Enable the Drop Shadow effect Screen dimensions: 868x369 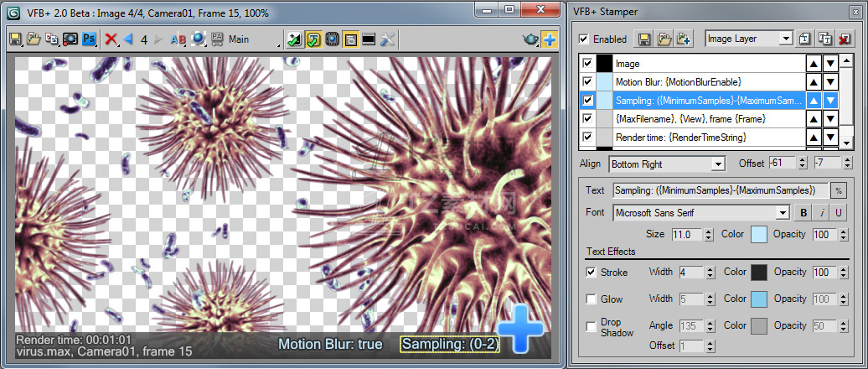[592, 325]
